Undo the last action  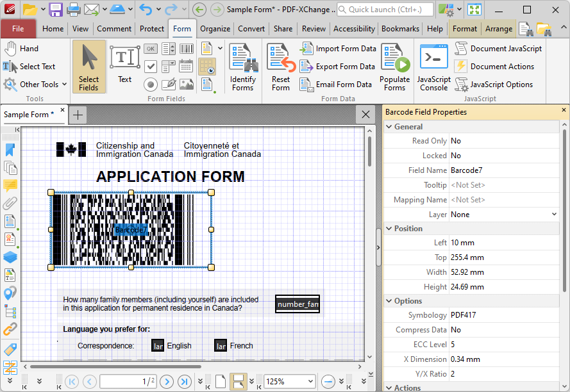146,10
